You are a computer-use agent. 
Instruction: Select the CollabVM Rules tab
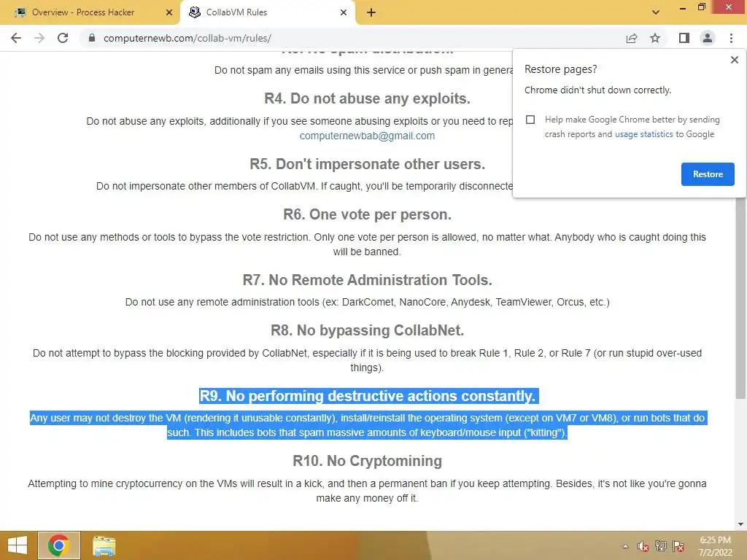[x=268, y=12]
